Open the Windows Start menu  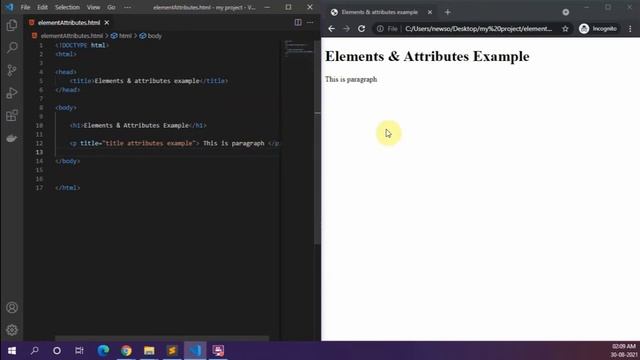pos(12,351)
